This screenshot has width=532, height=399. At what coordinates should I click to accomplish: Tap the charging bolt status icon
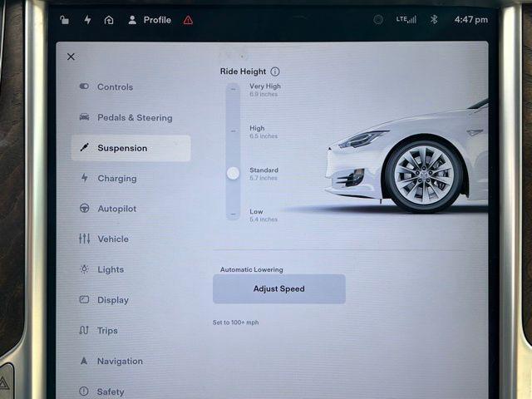[87, 20]
